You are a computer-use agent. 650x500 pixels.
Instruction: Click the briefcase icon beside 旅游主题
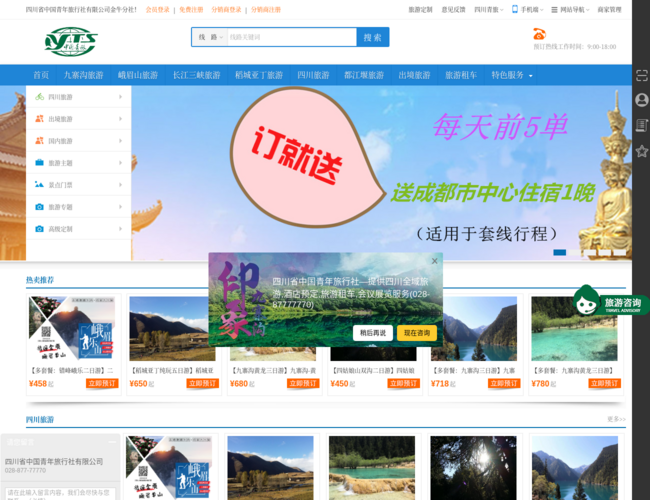(39, 163)
